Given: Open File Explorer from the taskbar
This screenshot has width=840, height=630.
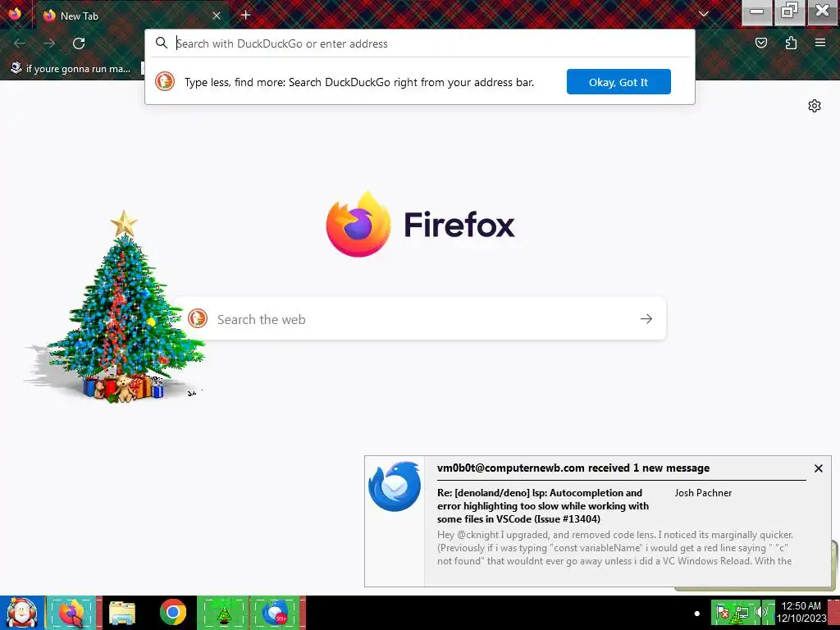Looking at the screenshot, I should 122,613.
